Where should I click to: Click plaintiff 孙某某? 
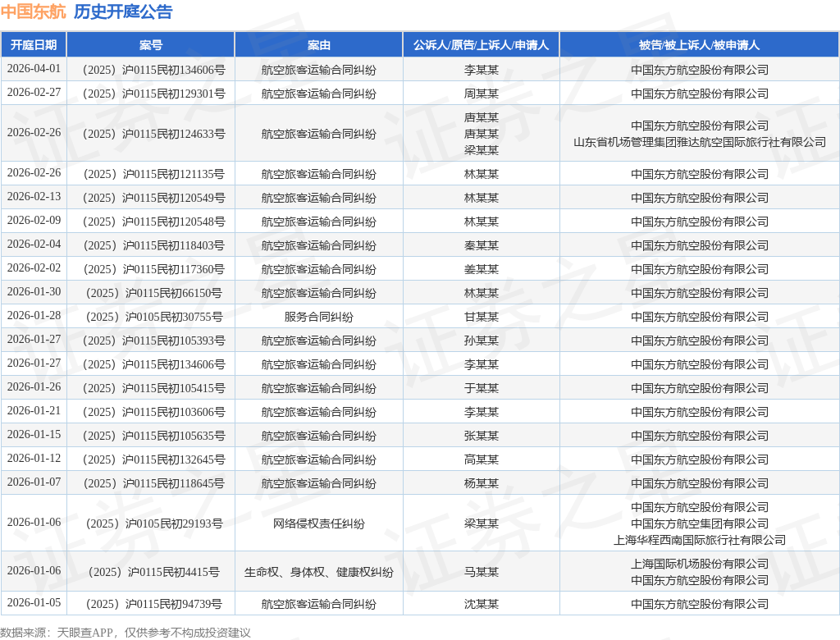[x=481, y=341]
